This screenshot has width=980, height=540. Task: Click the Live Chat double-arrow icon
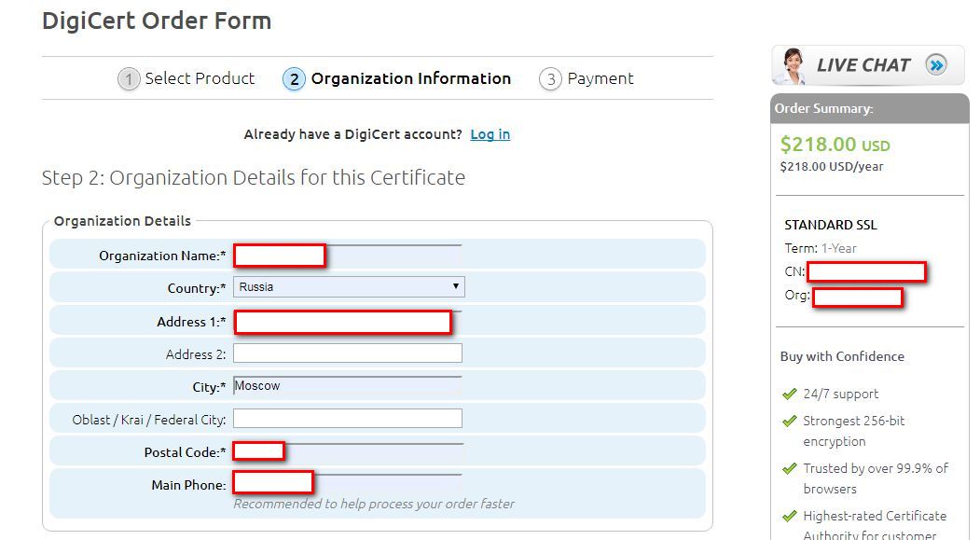[936, 64]
